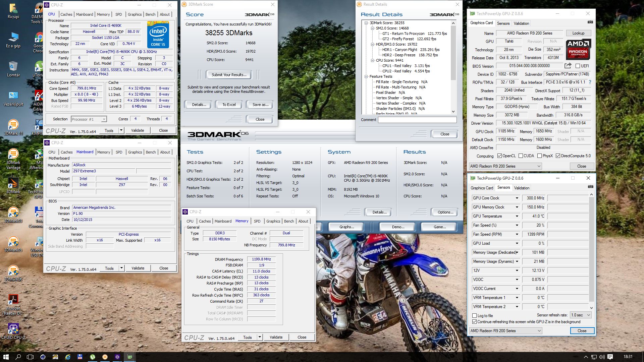The height and width of the screenshot is (362, 644).
Task: Click the screenshot camera icon in GPU-Z Graphics Card window
Action: point(590,22)
